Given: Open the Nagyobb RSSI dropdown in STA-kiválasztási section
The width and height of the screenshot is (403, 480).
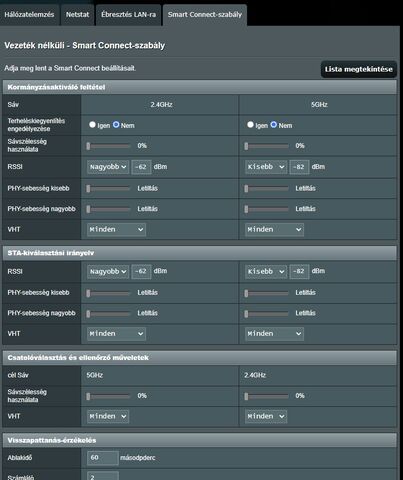Looking at the screenshot, I should click(x=108, y=271).
